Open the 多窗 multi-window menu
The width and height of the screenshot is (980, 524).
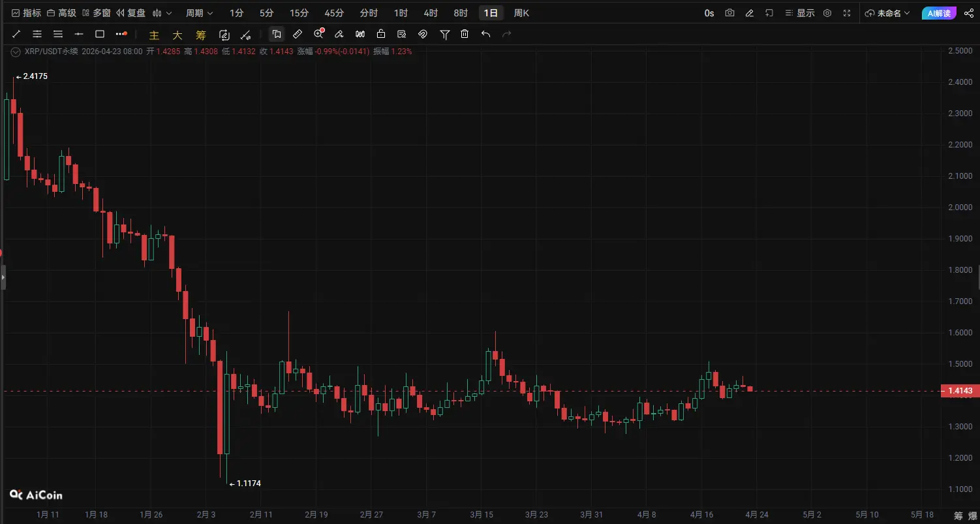click(x=96, y=13)
